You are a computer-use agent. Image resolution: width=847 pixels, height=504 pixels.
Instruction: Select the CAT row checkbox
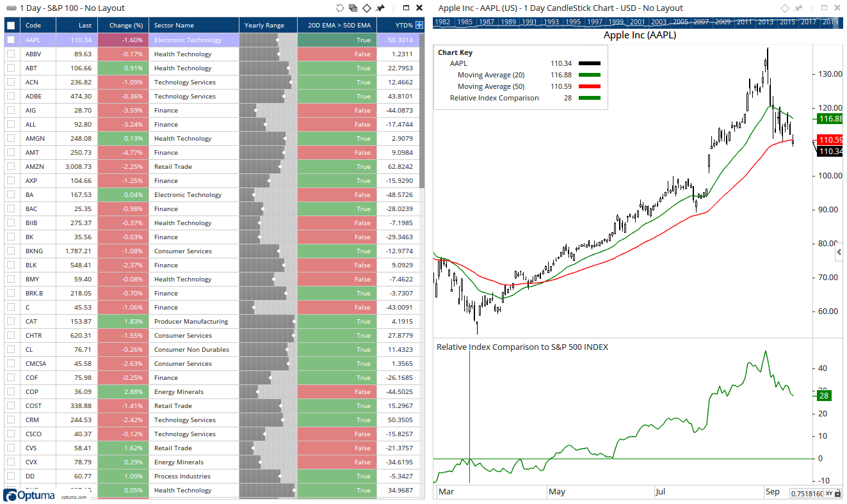(x=11, y=321)
